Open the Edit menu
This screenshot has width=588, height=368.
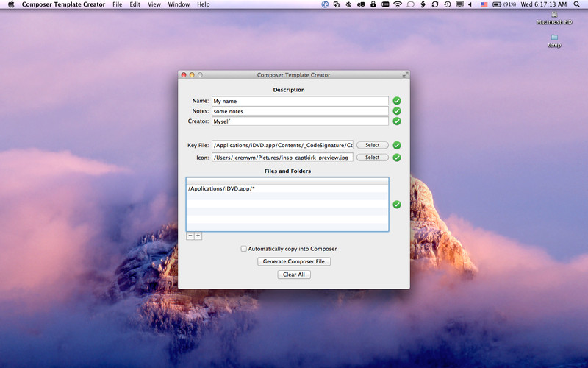(135, 4)
